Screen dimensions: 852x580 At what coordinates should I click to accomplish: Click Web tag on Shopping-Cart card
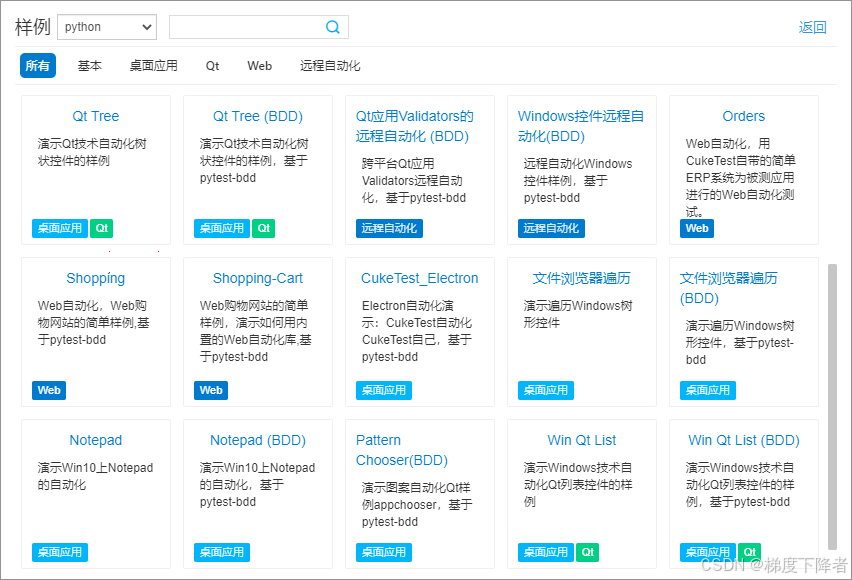[x=211, y=390]
